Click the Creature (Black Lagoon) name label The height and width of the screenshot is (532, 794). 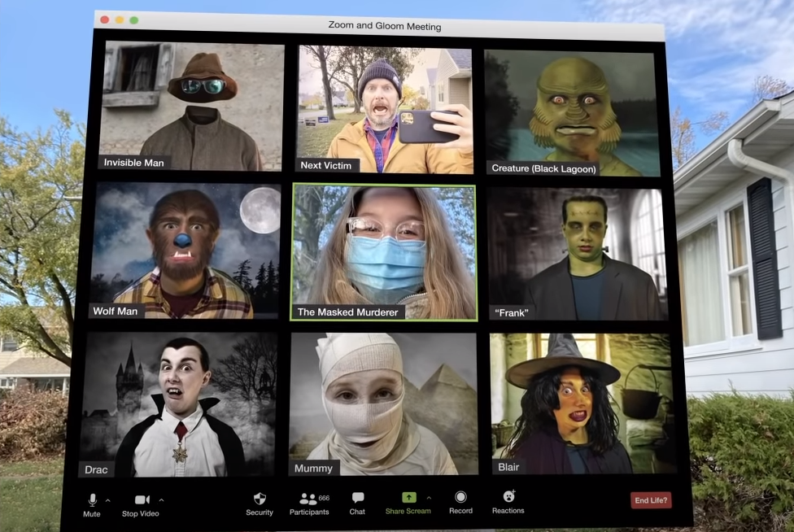tap(543, 168)
